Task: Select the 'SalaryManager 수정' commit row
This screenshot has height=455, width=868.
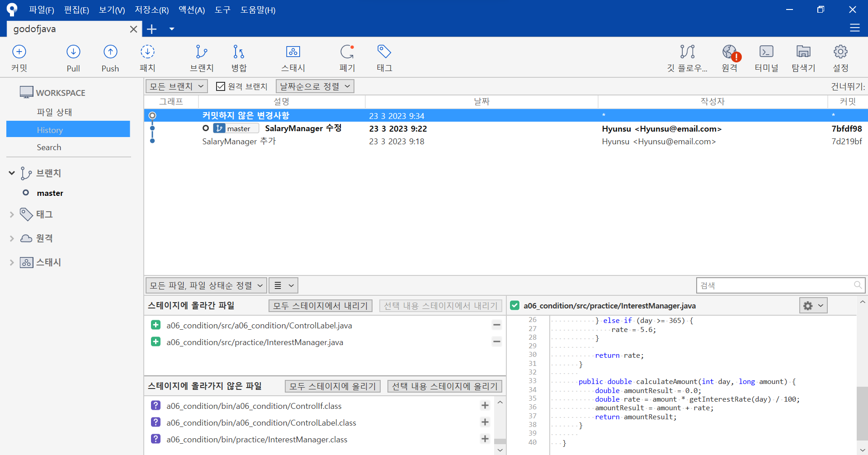Action: click(x=506, y=128)
